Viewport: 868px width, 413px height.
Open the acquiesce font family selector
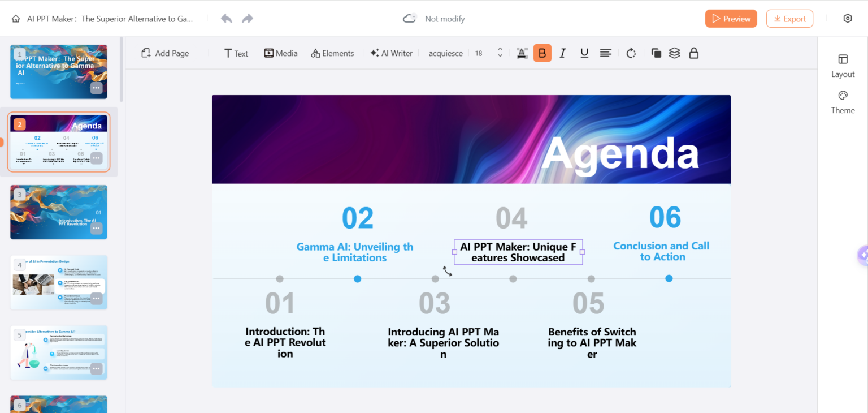(x=445, y=53)
